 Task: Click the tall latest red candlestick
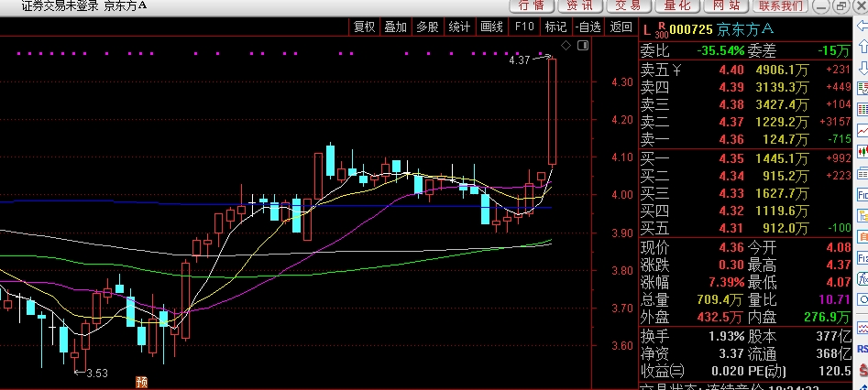[552, 111]
